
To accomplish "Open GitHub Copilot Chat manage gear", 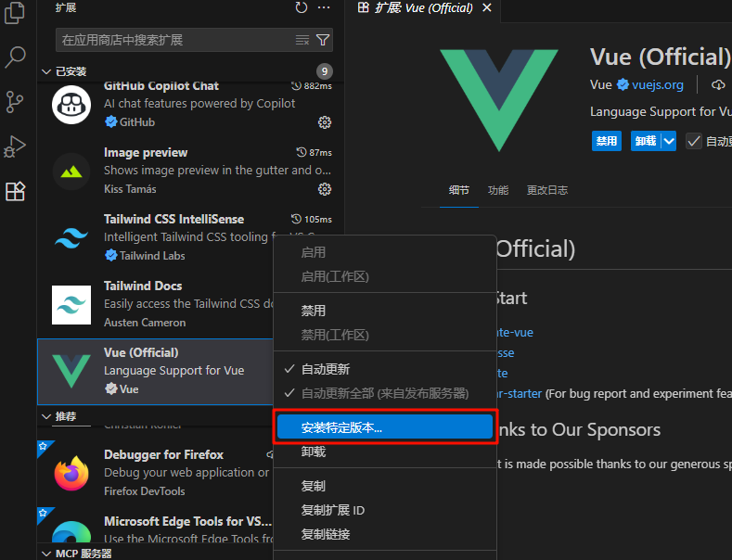I will tap(325, 122).
